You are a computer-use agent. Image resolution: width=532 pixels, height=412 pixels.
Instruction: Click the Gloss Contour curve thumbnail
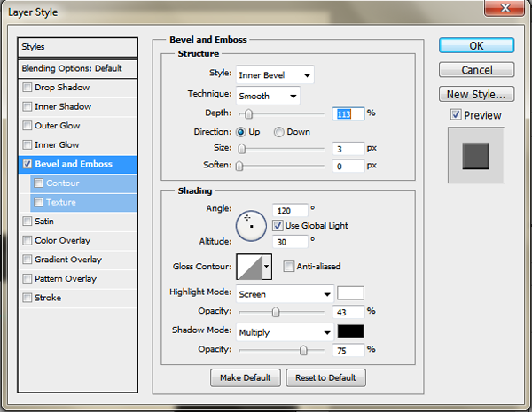[250, 267]
